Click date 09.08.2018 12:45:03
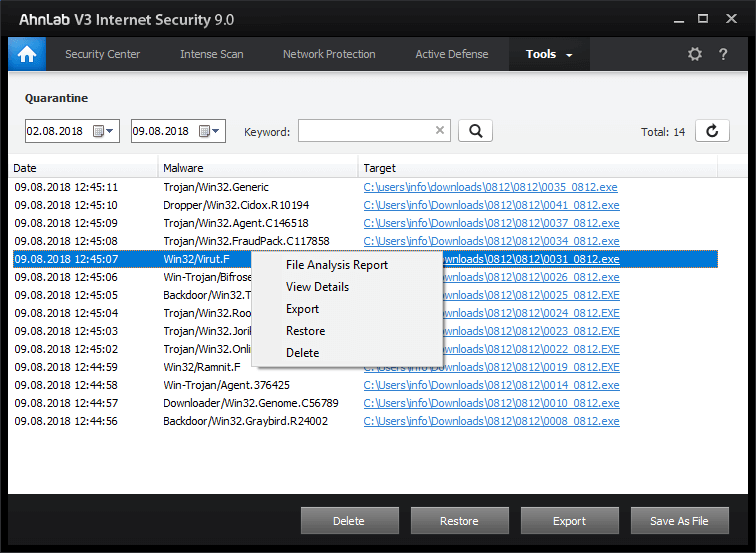The height and width of the screenshot is (553, 756). (66, 331)
